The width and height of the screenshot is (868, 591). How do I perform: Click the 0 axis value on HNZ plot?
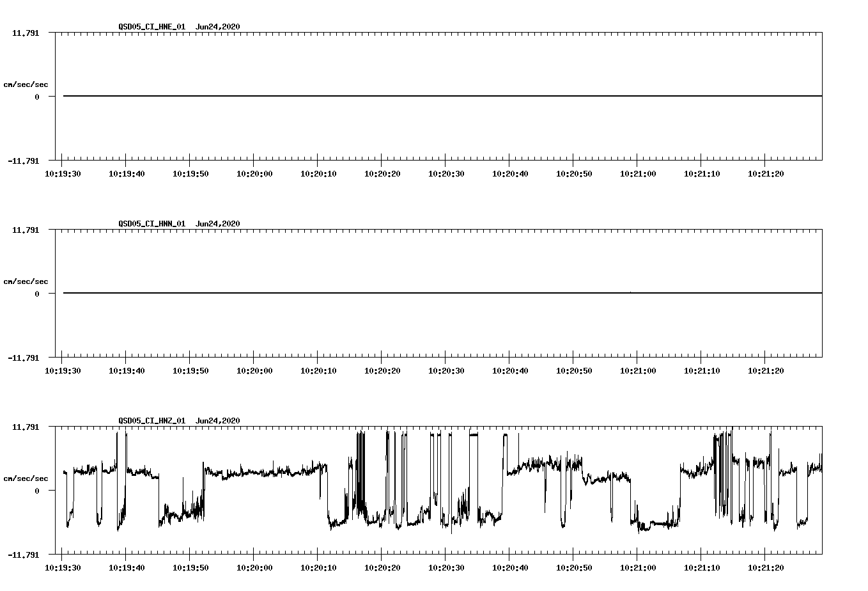(x=37, y=491)
